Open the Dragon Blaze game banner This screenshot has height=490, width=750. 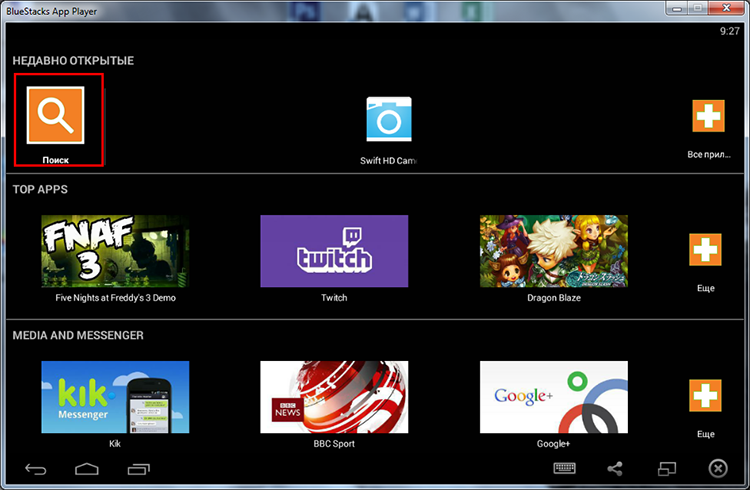coord(554,251)
